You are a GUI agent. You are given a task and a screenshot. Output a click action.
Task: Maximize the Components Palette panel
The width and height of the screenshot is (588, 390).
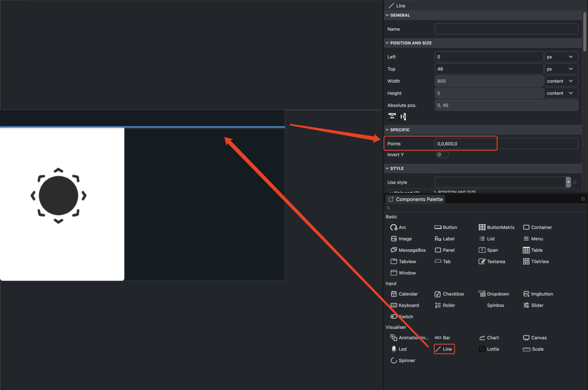[x=583, y=199]
